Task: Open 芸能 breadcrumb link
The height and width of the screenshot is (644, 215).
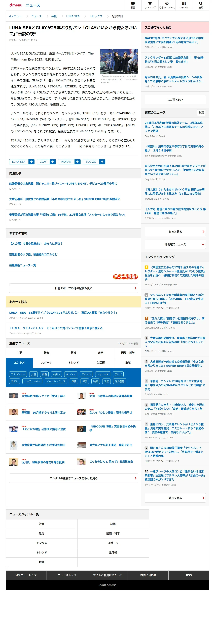Action: (x=54, y=16)
